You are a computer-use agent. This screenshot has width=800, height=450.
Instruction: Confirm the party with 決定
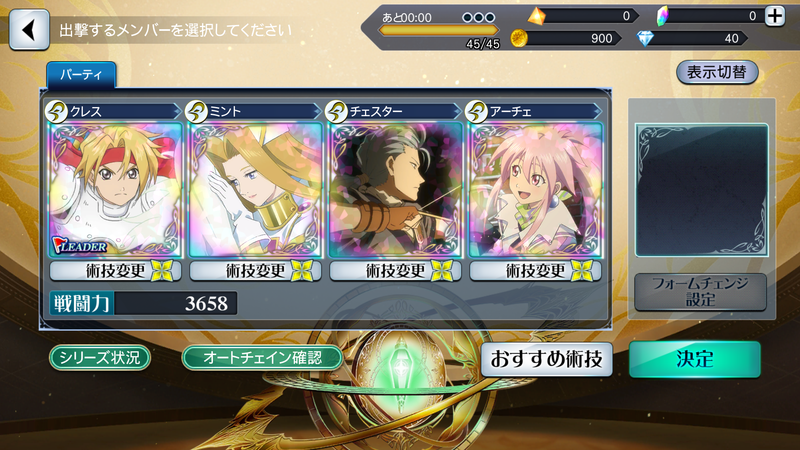(x=694, y=360)
